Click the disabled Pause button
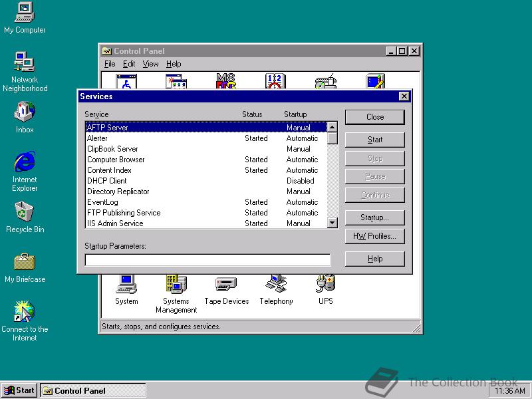 coord(375,176)
